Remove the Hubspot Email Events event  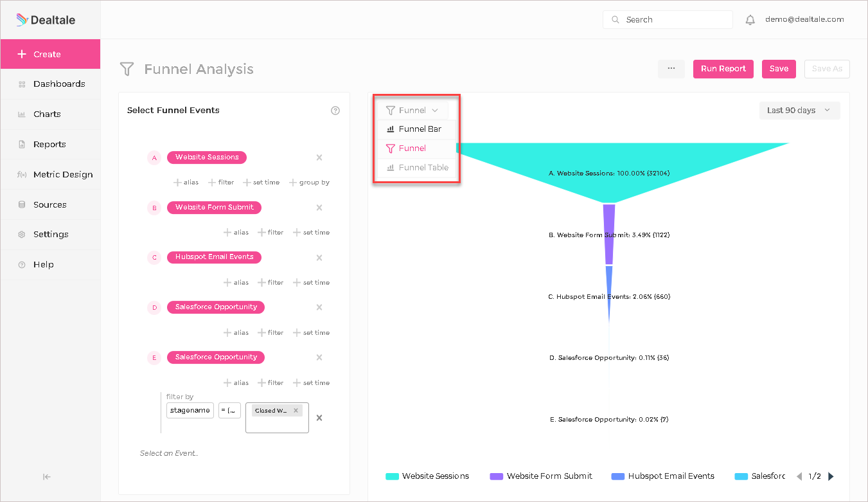click(319, 258)
